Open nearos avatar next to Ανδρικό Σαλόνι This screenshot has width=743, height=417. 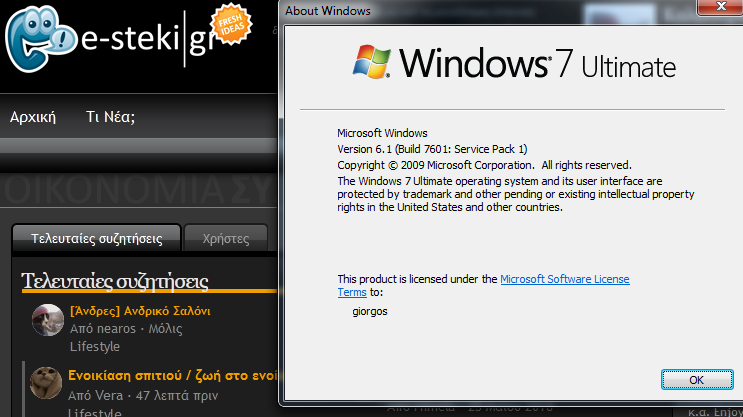(x=47, y=320)
